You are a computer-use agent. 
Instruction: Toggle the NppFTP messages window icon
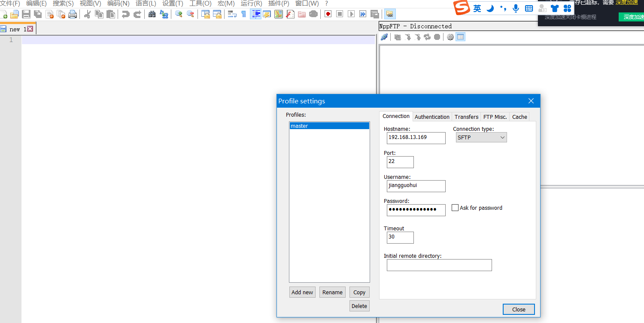(460, 36)
